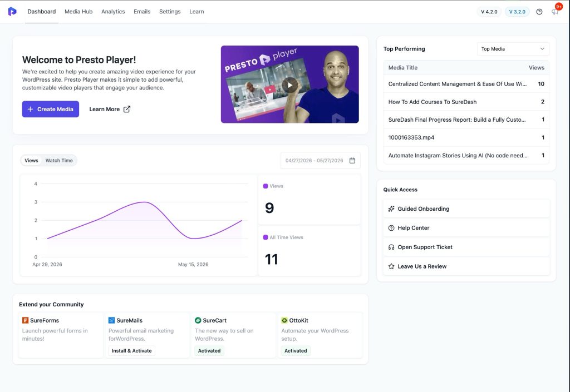The image size is (570, 392).
Task: Click the SureForms card title
Action: point(45,320)
